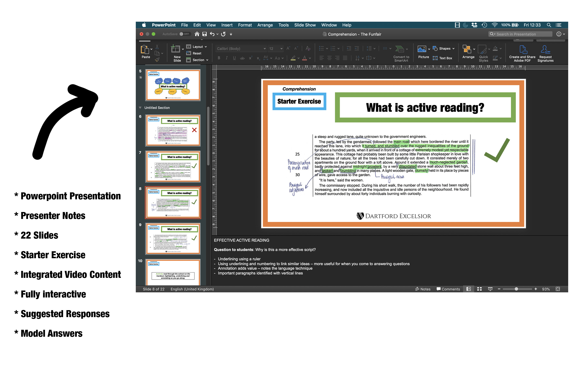This screenshot has height=368, width=588.
Task: Click the zoom out minus button
Action: (499, 289)
